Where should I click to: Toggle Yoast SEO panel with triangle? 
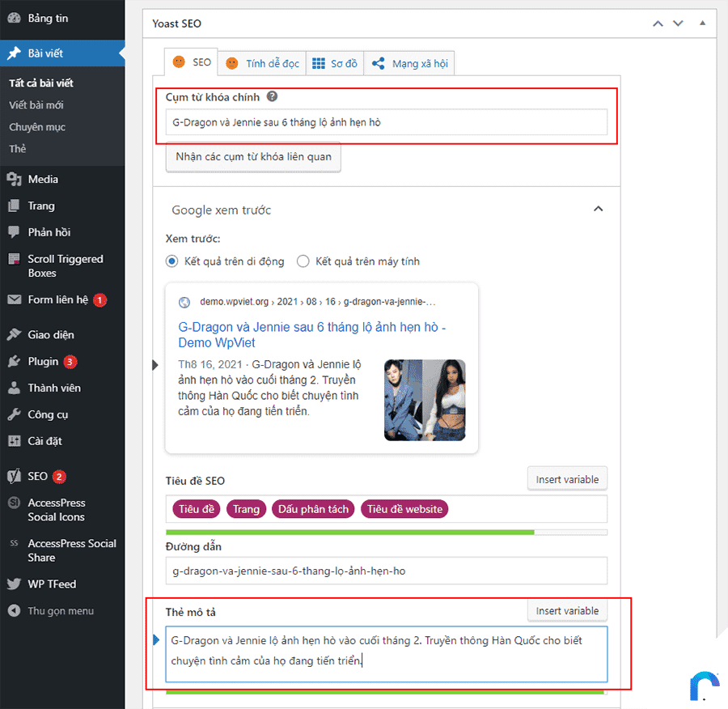click(702, 23)
